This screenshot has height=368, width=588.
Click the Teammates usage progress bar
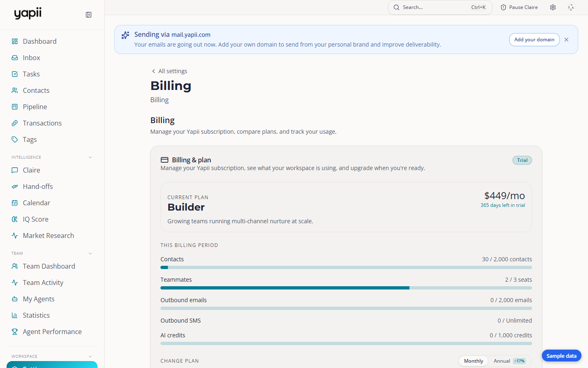pos(346,288)
